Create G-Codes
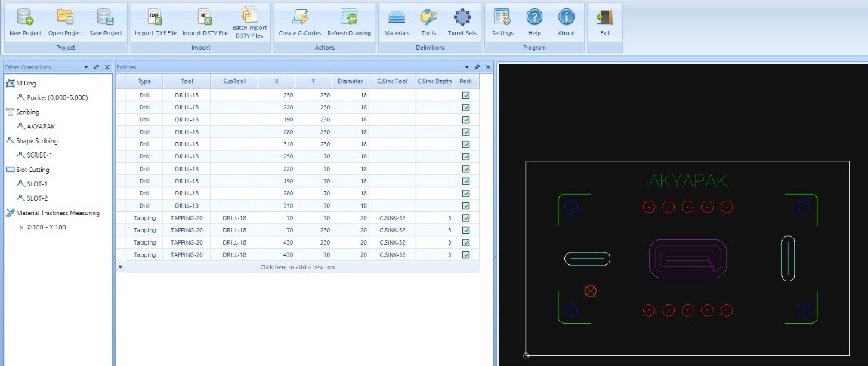This screenshot has width=868, height=366. click(299, 23)
